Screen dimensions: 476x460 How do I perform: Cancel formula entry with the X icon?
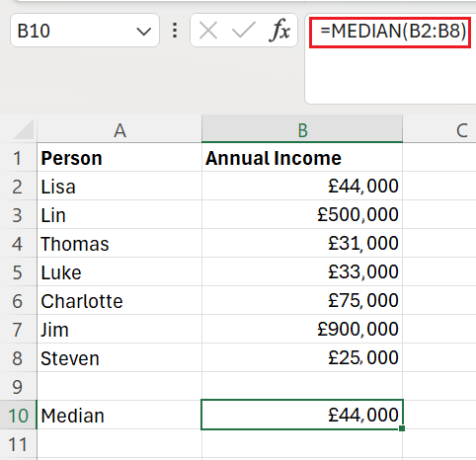click(208, 31)
